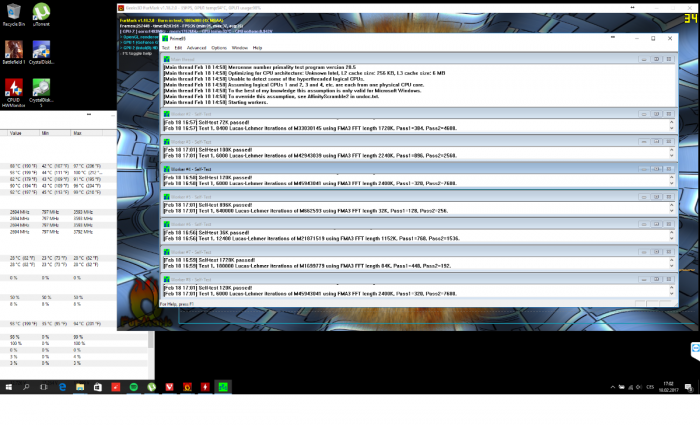This screenshot has width=700, height=425.
Task: Click the taskbar search icon
Action: click(26, 387)
